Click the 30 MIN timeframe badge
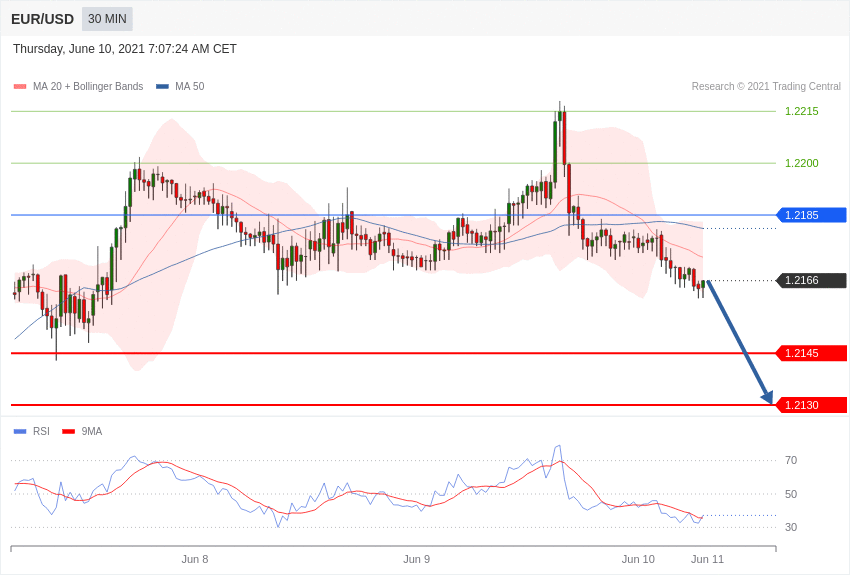Screen dimensions: 850x576 click(x=107, y=19)
